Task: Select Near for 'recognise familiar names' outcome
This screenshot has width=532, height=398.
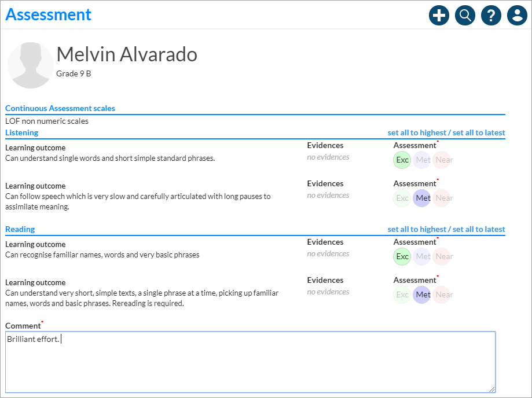Action: coord(442,257)
